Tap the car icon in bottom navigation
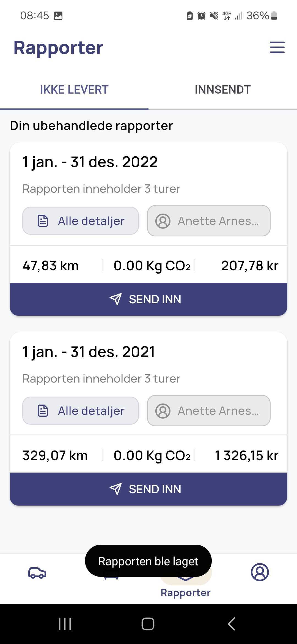Image resolution: width=297 pixels, height=644 pixels. click(37, 572)
